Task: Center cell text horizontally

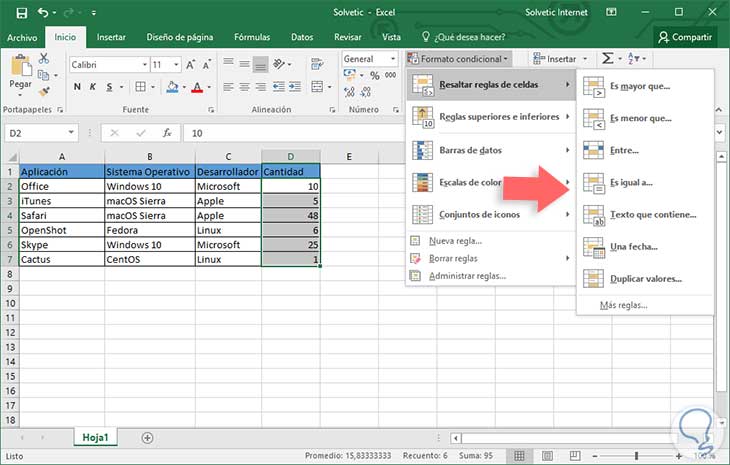Action: pyautogui.click(x=244, y=87)
